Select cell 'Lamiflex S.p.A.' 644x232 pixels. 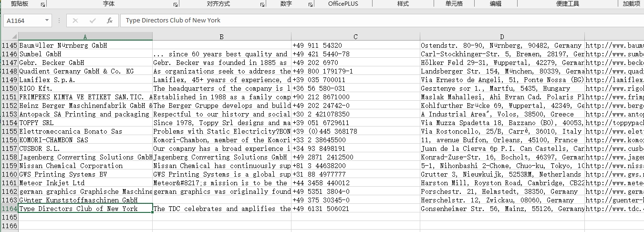[85, 80]
